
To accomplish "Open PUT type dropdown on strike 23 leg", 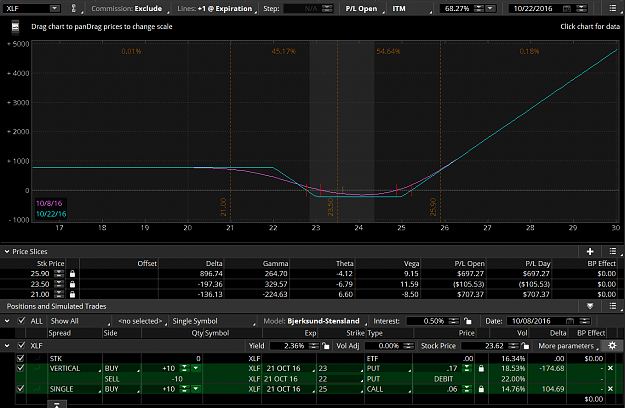I will pos(388,369).
